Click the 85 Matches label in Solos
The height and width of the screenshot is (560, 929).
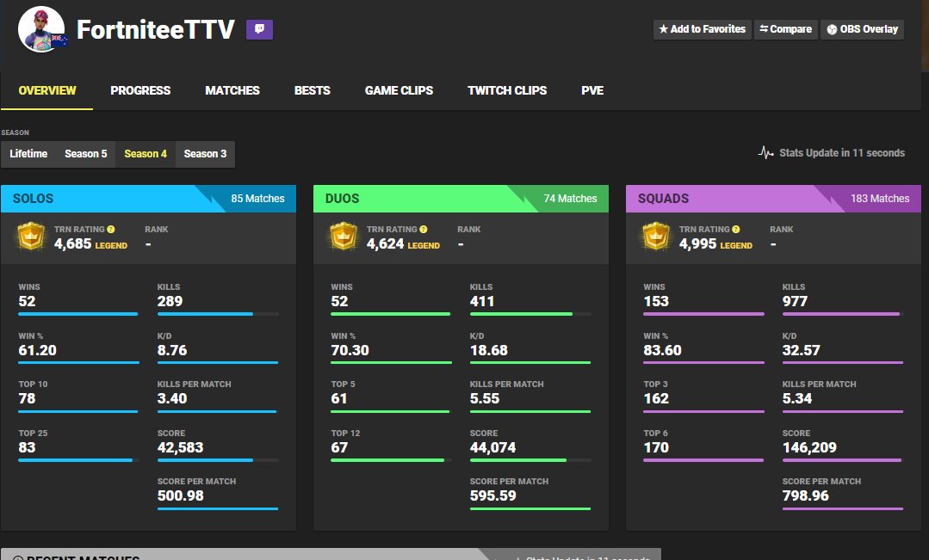[257, 199]
